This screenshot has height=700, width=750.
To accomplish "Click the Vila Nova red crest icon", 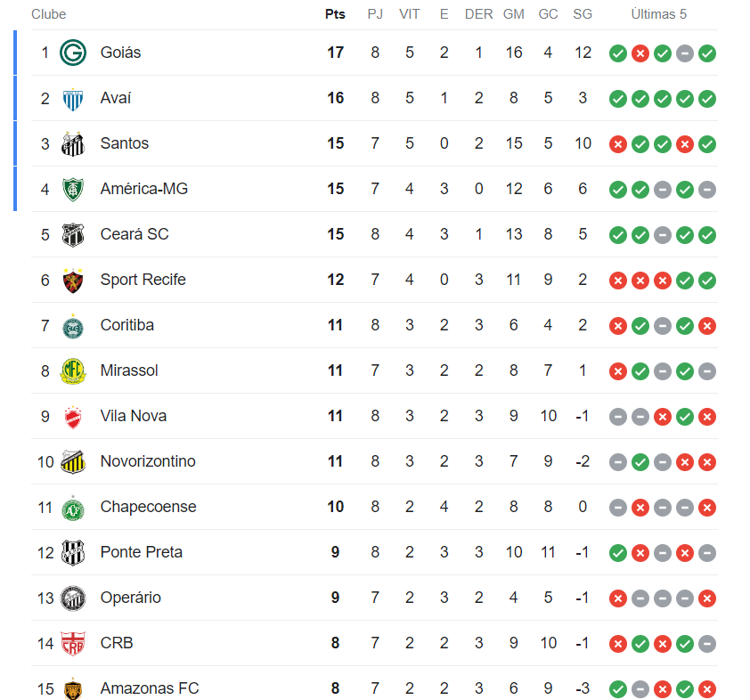I will (x=73, y=417).
